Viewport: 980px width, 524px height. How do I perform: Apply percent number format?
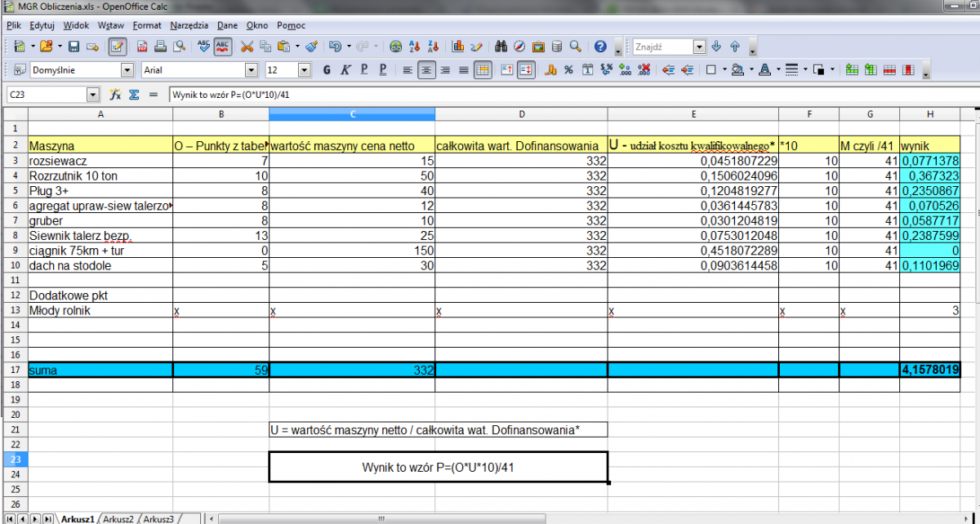point(568,70)
